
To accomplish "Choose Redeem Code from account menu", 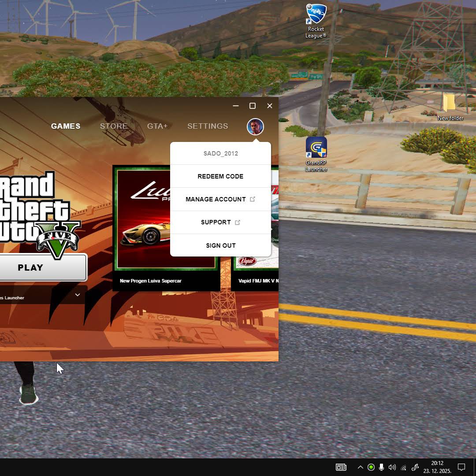I will [x=220, y=176].
